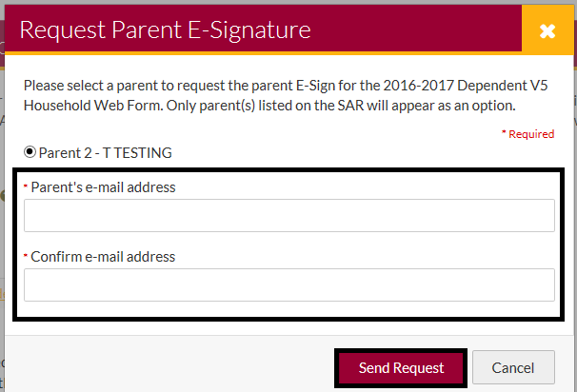This screenshot has height=392, width=577.
Task: Submit the form with the maroon Send Request button
Action: [x=401, y=367]
